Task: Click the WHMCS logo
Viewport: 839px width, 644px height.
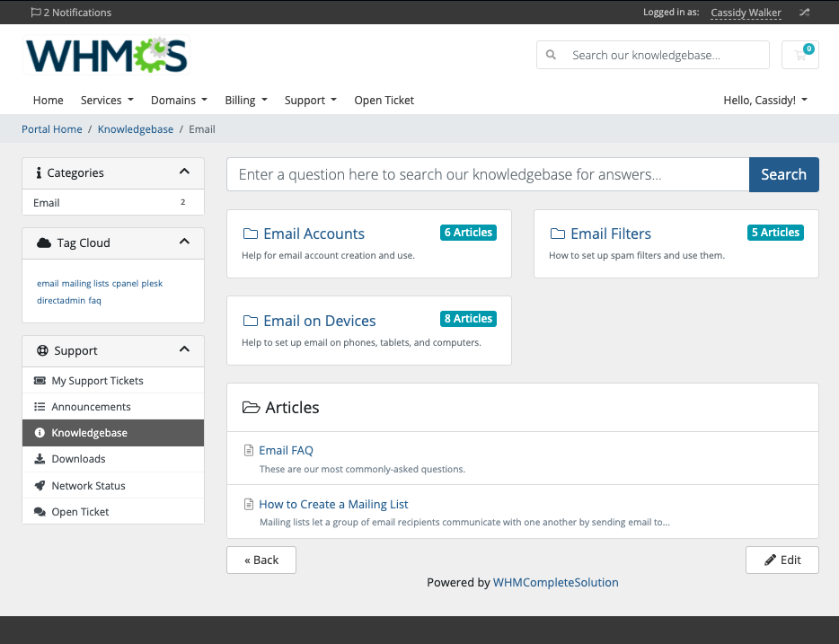Action: pyautogui.click(x=107, y=55)
